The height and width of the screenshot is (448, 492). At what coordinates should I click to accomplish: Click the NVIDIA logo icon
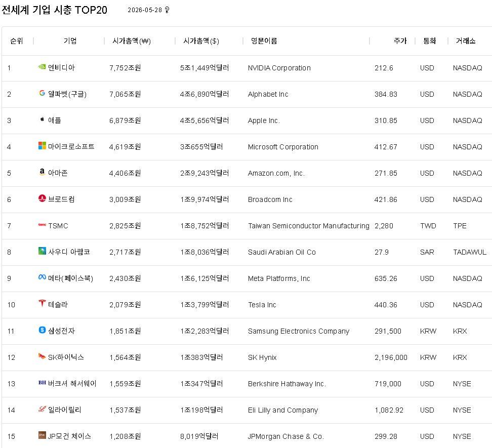(x=42, y=66)
